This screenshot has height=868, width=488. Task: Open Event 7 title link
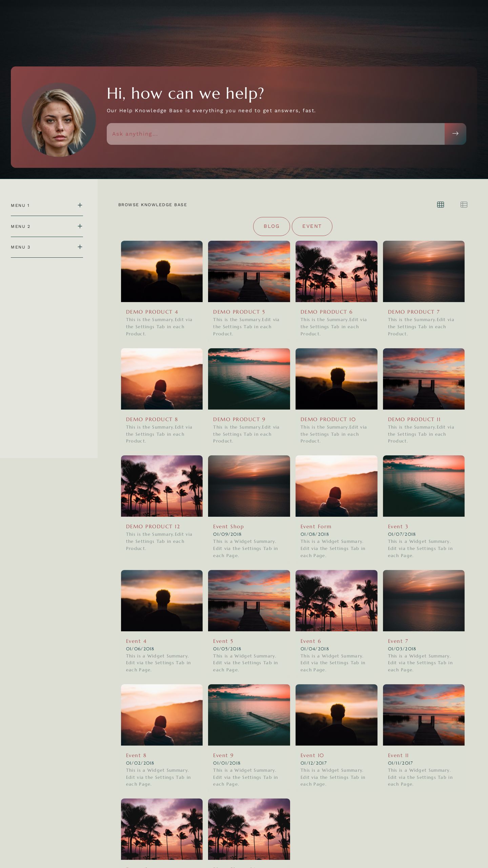pos(398,641)
